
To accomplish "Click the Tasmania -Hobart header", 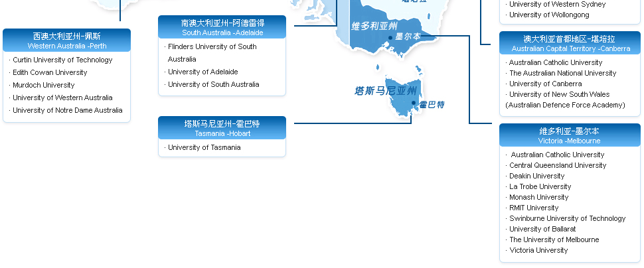I will point(222,127).
